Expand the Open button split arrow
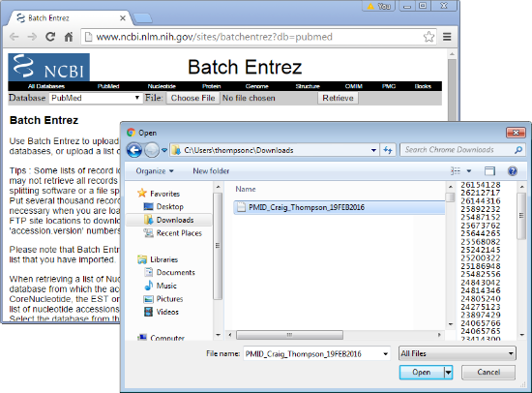Viewport: 532px width, 393px height. (x=448, y=373)
